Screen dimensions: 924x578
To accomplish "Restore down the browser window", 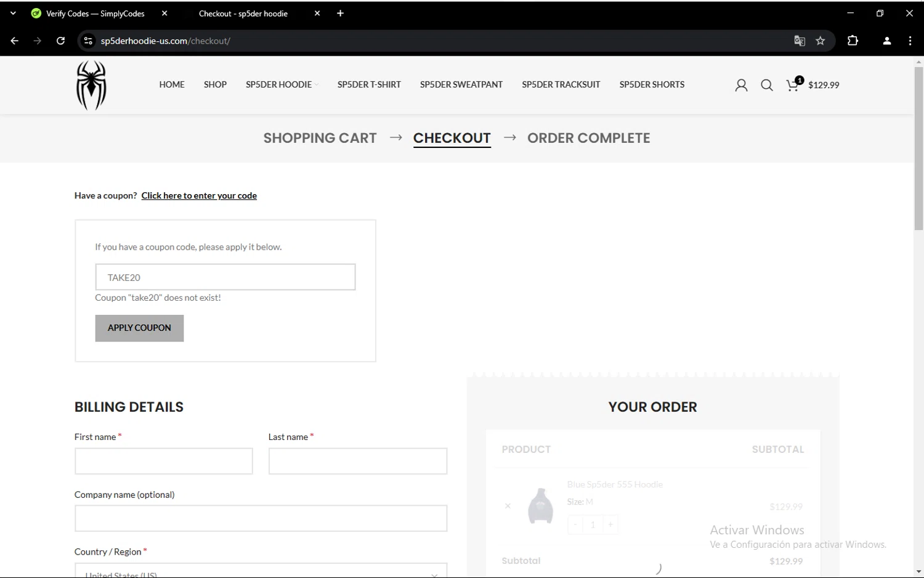I will pyautogui.click(x=880, y=13).
